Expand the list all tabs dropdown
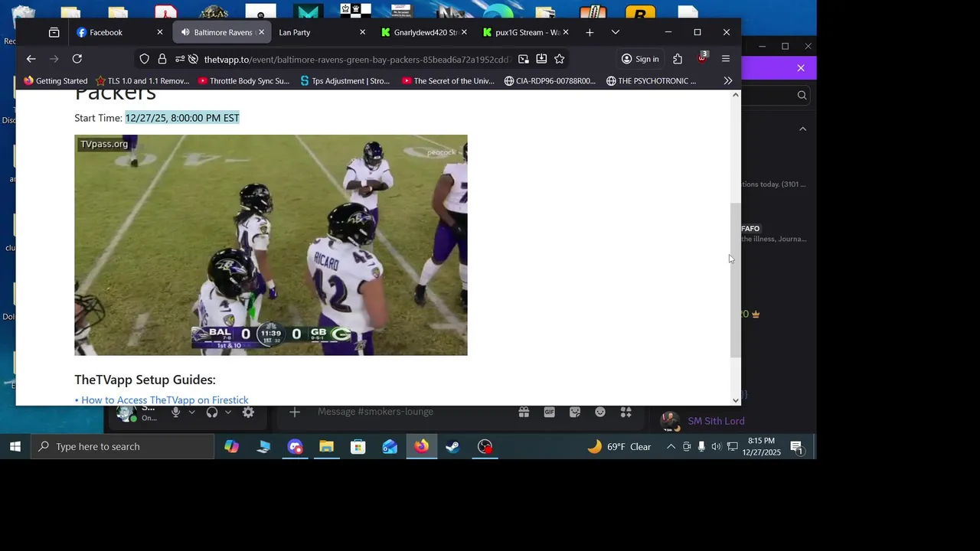This screenshot has height=551, width=980. click(615, 32)
